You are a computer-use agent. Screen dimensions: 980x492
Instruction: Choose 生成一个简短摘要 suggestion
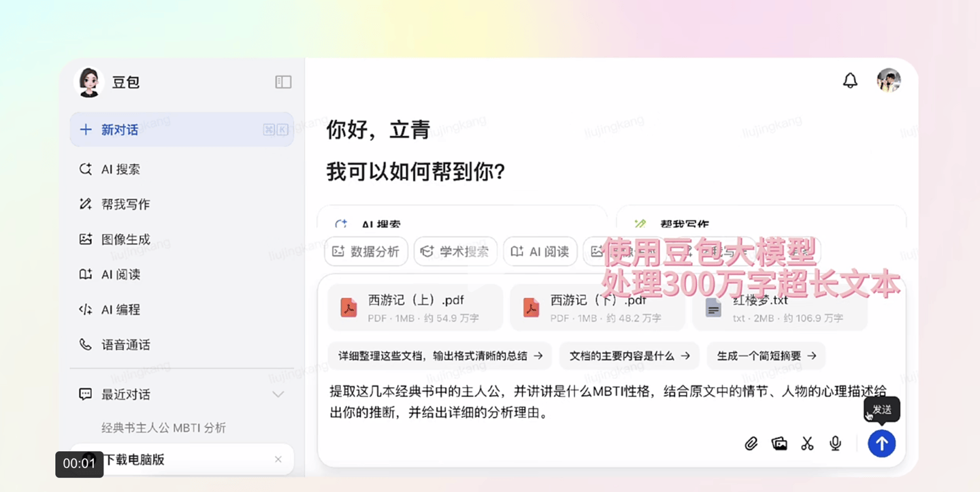(766, 356)
